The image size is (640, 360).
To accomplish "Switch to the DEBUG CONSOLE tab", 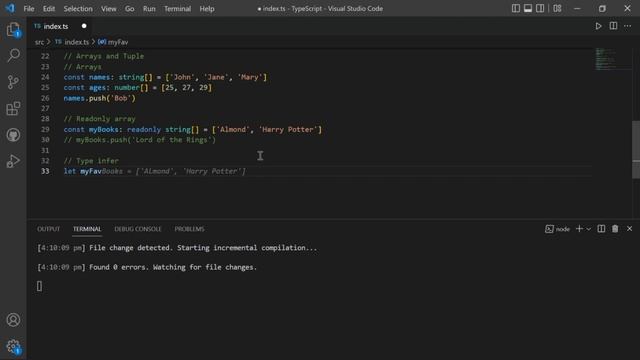I will [x=138, y=229].
